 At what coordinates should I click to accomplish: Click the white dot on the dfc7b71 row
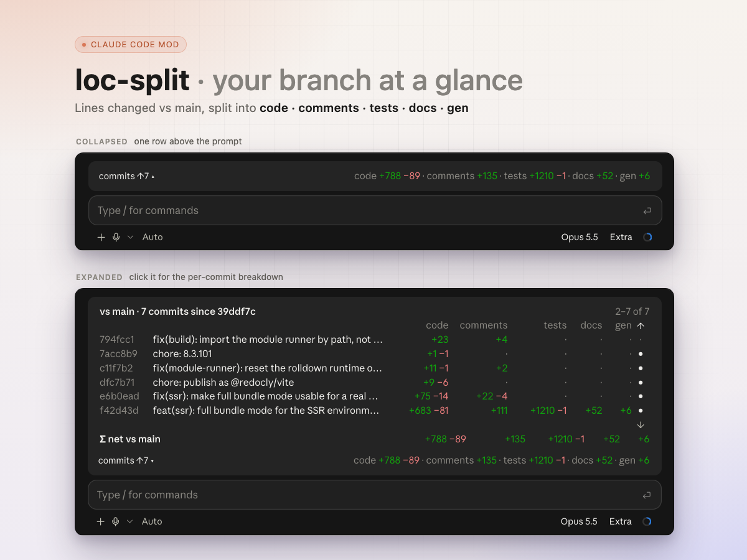point(641,383)
